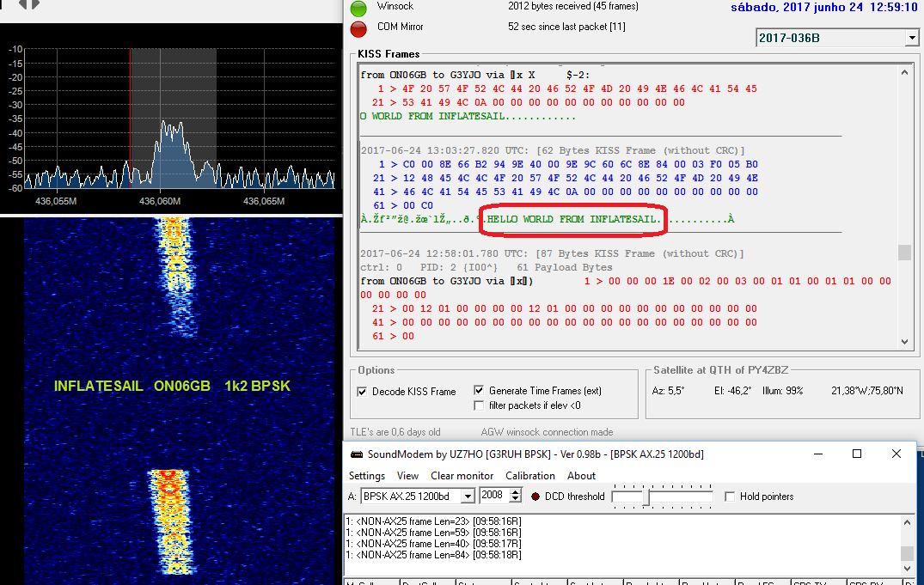Click the signal peak in spectrum display

pyautogui.click(x=173, y=155)
